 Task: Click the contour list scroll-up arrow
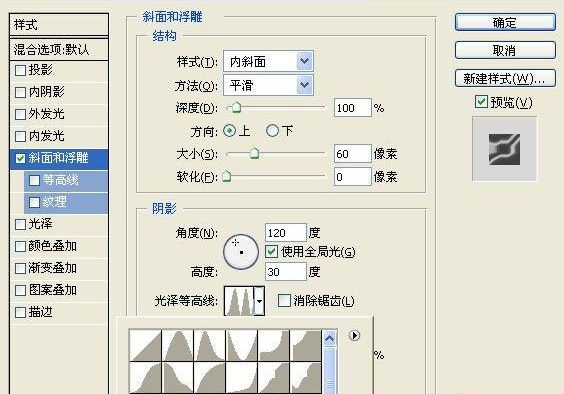(x=330, y=338)
